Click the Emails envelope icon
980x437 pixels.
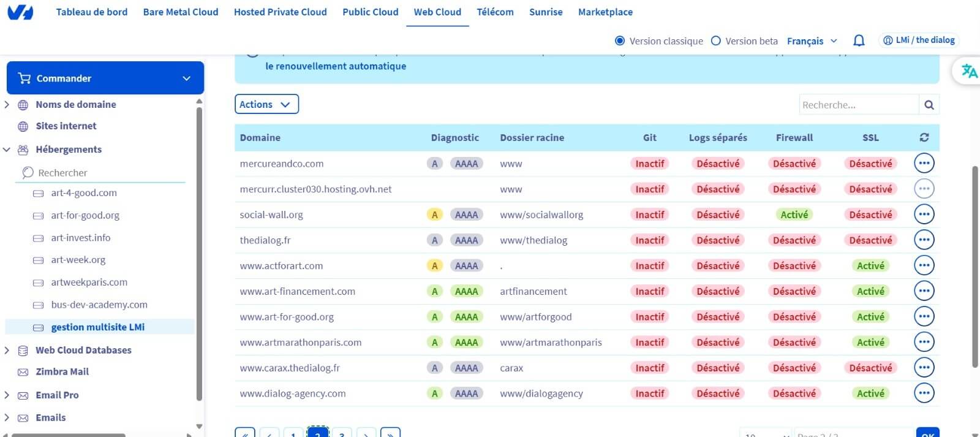pyautogui.click(x=23, y=418)
